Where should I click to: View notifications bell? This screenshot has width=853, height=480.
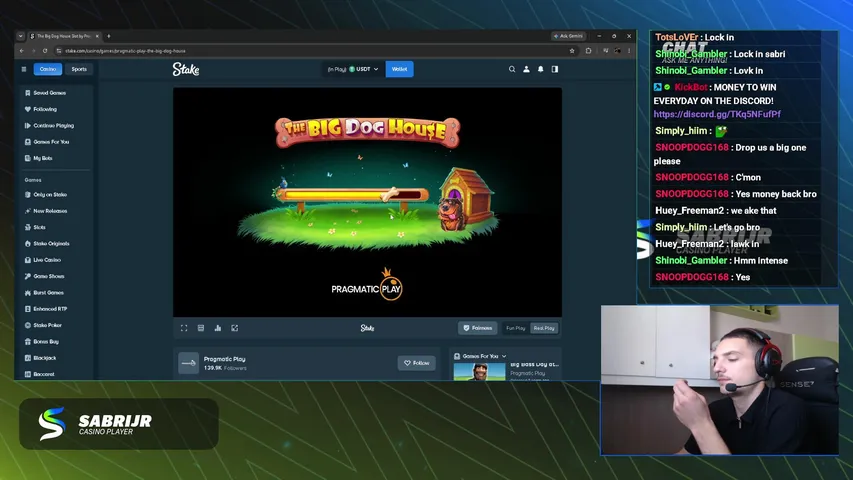tap(540, 69)
